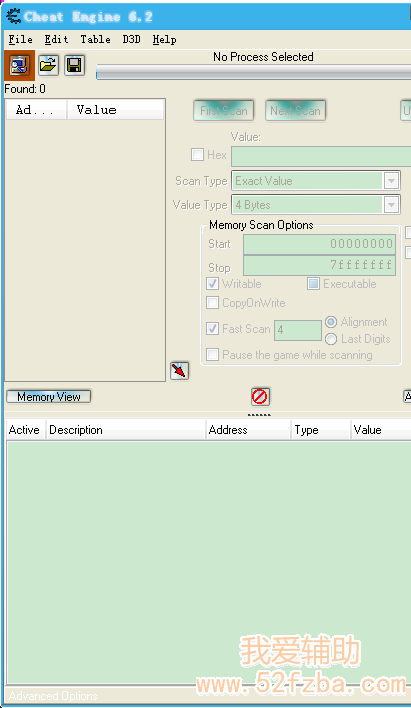Toggle the Writable checkbox
411x708 pixels.
(x=212, y=284)
